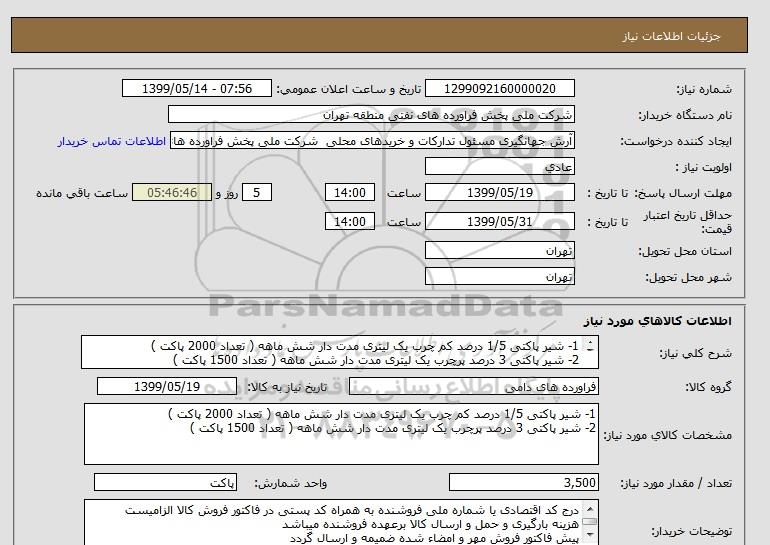Click the response deadline time 14:00

(350, 192)
